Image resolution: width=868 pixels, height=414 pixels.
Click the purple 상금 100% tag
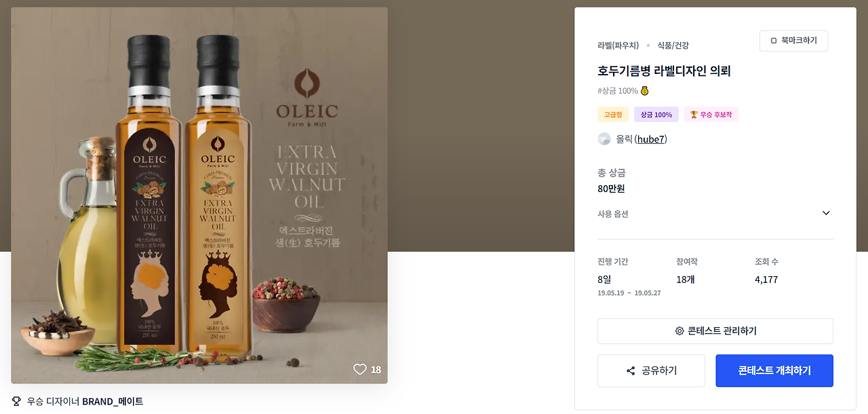(x=656, y=115)
